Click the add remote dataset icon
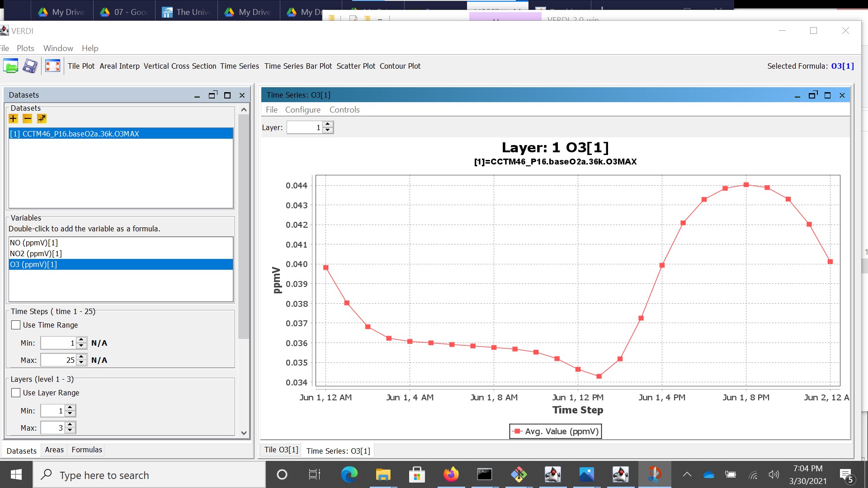The image size is (868, 488). pos(42,119)
